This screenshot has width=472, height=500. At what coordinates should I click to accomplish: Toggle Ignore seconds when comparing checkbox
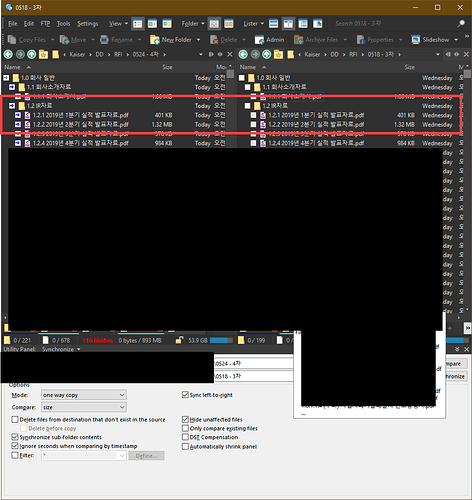click(x=15, y=446)
